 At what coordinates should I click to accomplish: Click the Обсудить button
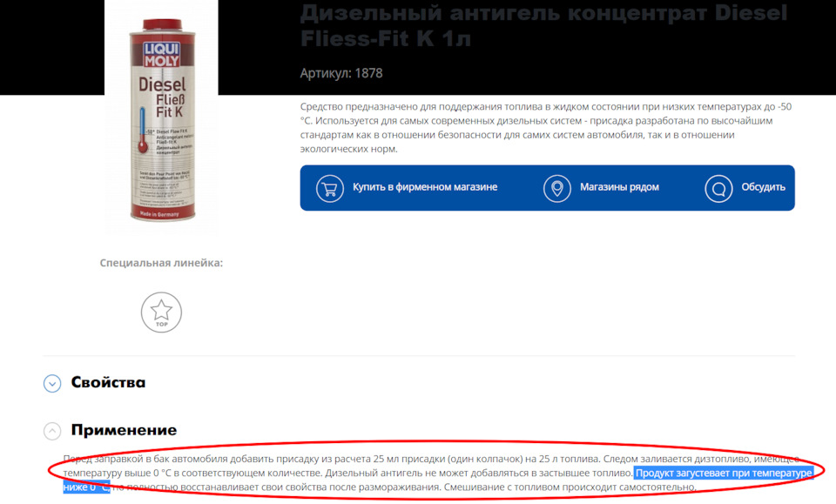pyautogui.click(x=763, y=187)
